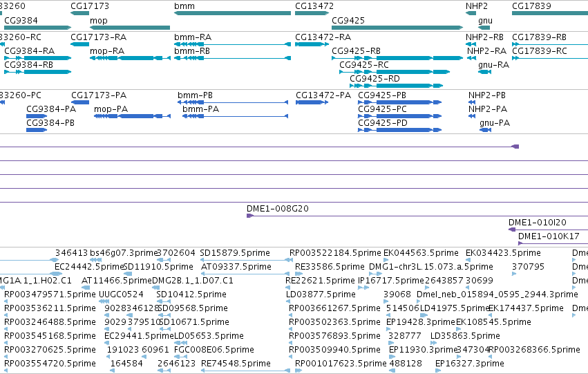Select transcript gnu-RA
Screen dimensions: 588x374
click(x=485, y=72)
